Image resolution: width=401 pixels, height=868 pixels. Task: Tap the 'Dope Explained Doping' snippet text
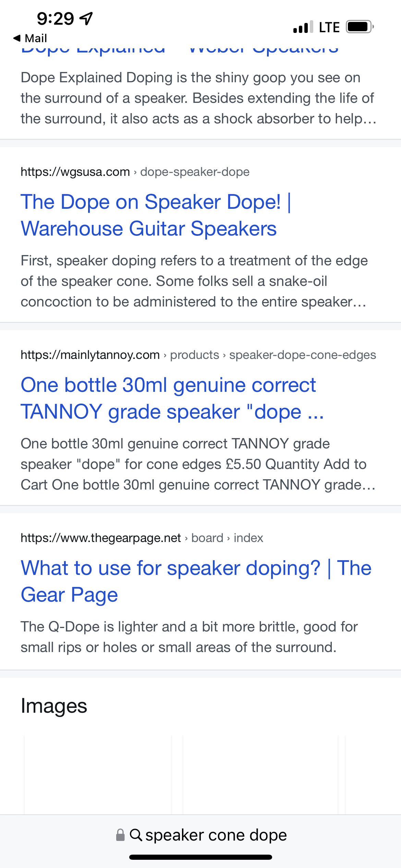coord(198,98)
